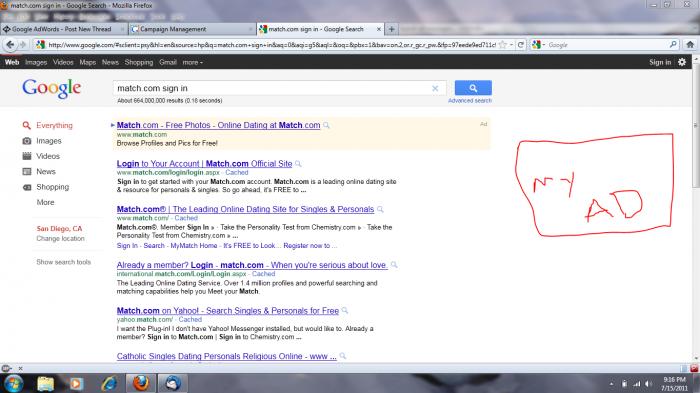700x393 pixels.
Task: Click the Firefox back arrow button
Action: click(x=10, y=45)
